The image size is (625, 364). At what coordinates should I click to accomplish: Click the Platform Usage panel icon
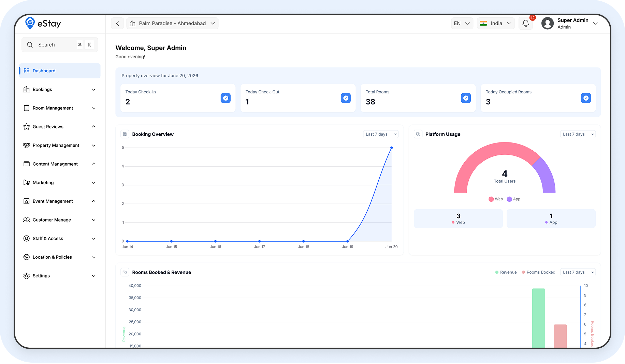tap(418, 134)
